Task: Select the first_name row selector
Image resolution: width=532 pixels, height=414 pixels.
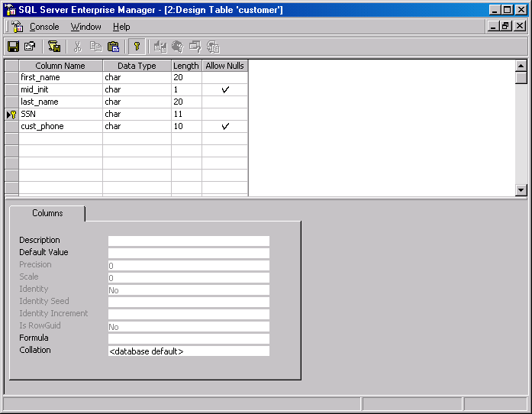Action: point(11,77)
